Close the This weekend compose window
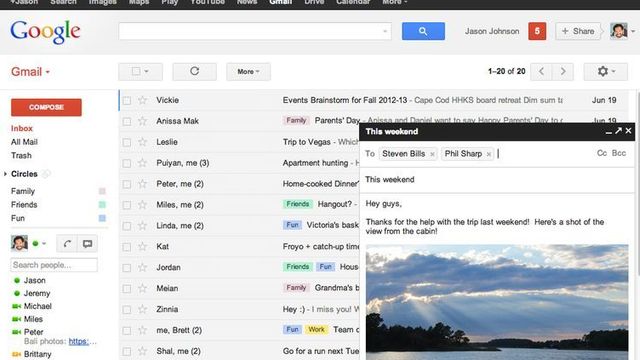 point(628,131)
